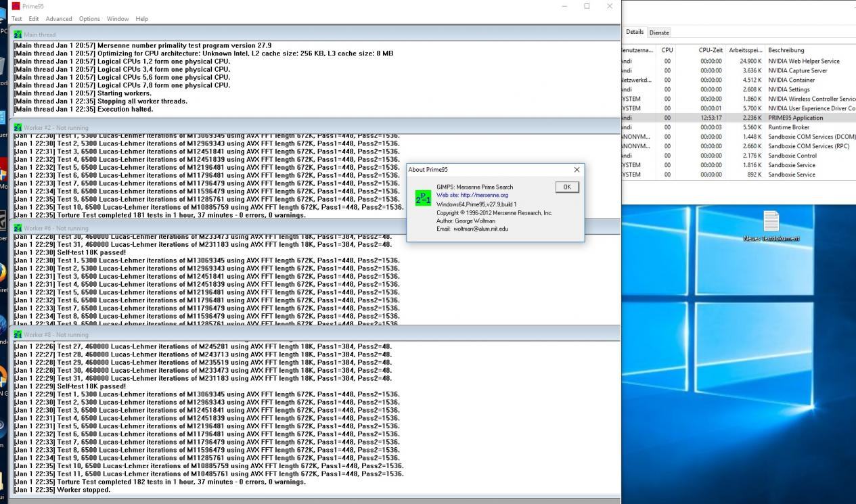Click the 'Optimizing for CPU architecture' log line

[x=203, y=53]
